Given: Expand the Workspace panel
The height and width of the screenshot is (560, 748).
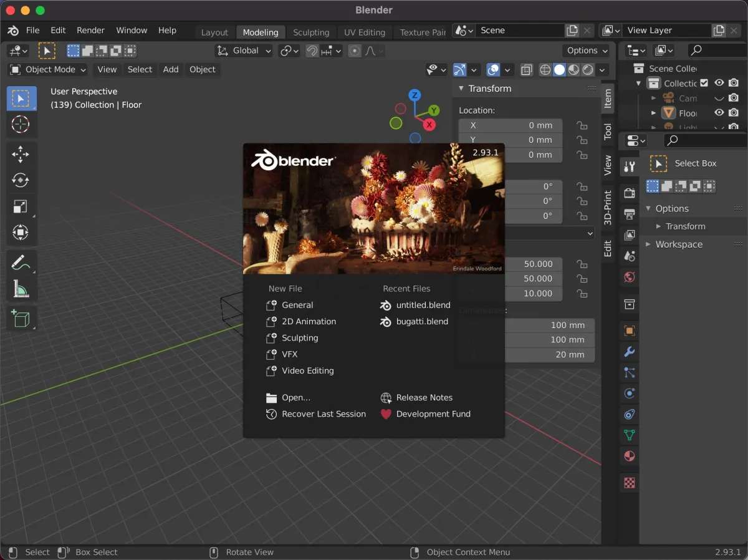Looking at the screenshot, I should pyautogui.click(x=649, y=244).
